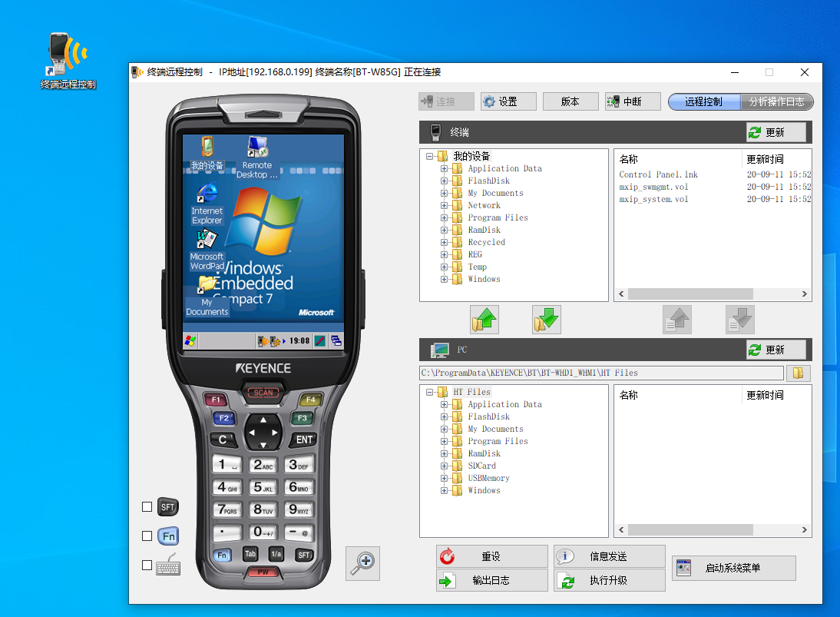Click the terminal file list horizontal scrollbar
The height and width of the screenshot is (617, 840).
(690, 294)
